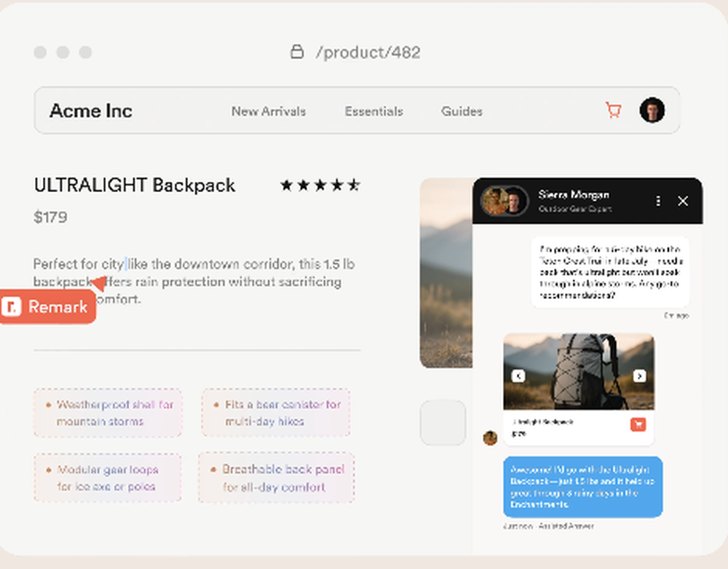Click the orange Remark annotation badge
The height and width of the screenshot is (569, 728).
click(x=47, y=306)
